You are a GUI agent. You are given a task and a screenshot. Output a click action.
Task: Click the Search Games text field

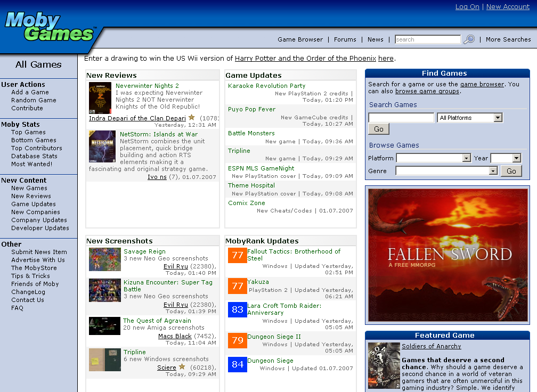point(401,118)
